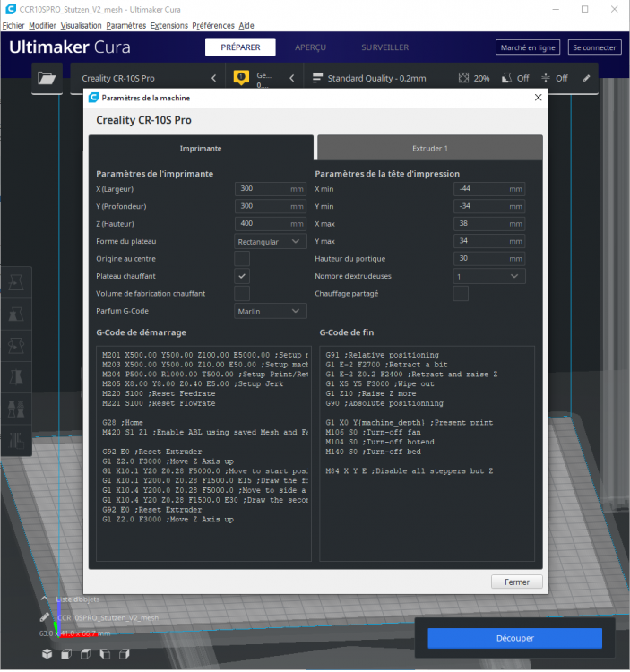
Task: Edit the Y min field
Action: (489, 207)
